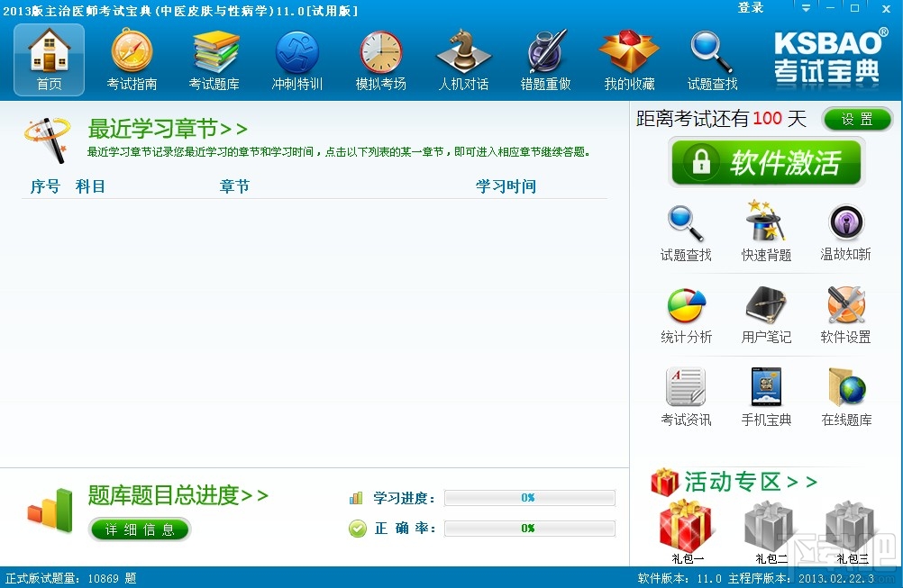This screenshot has height=588, width=903.
Task: Open 我的收藏 treasure box icon
Action: pos(629,59)
